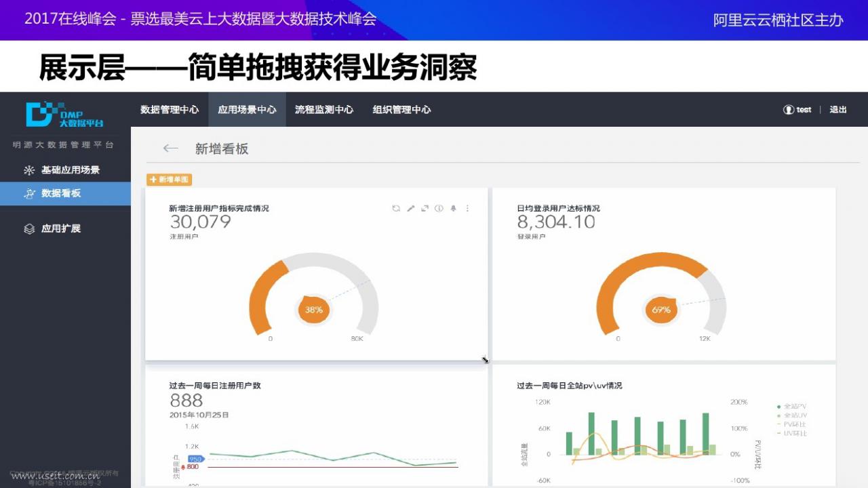Click the 2015年10月25日 date label
This screenshot has width=868, height=488.
[x=199, y=415]
